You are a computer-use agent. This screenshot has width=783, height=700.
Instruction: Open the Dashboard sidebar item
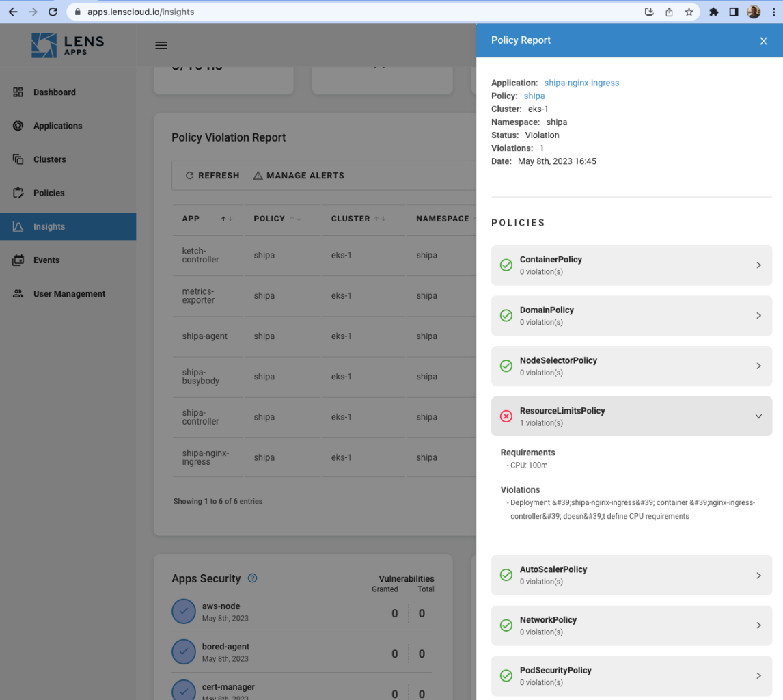point(68,92)
